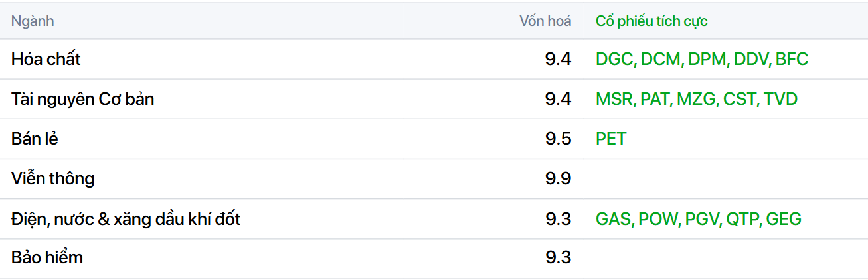Screen dimensions: 868x280
Task: Open the Bảo hiểm sector
Action: click(46, 257)
